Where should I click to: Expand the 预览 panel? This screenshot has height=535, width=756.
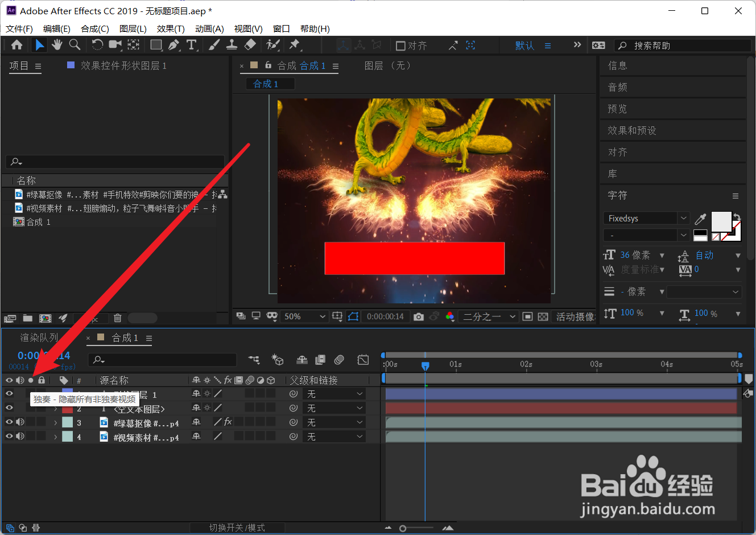[617, 109]
